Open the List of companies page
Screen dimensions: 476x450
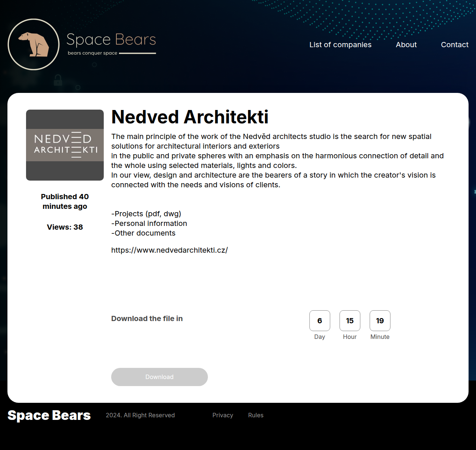pyautogui.click(x=340, y=45)
